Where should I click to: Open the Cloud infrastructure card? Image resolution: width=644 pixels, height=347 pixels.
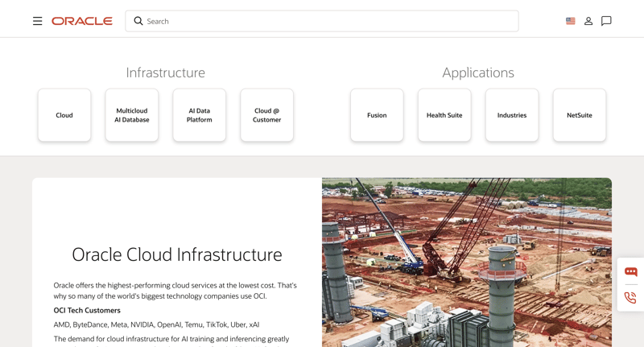64,115
